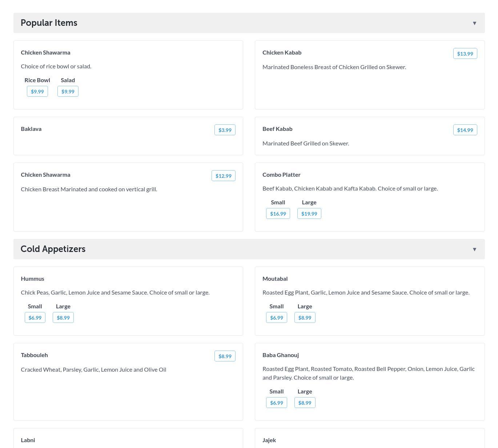Select Chicken Shawarma Salad $9.99 price

point(68,92)
